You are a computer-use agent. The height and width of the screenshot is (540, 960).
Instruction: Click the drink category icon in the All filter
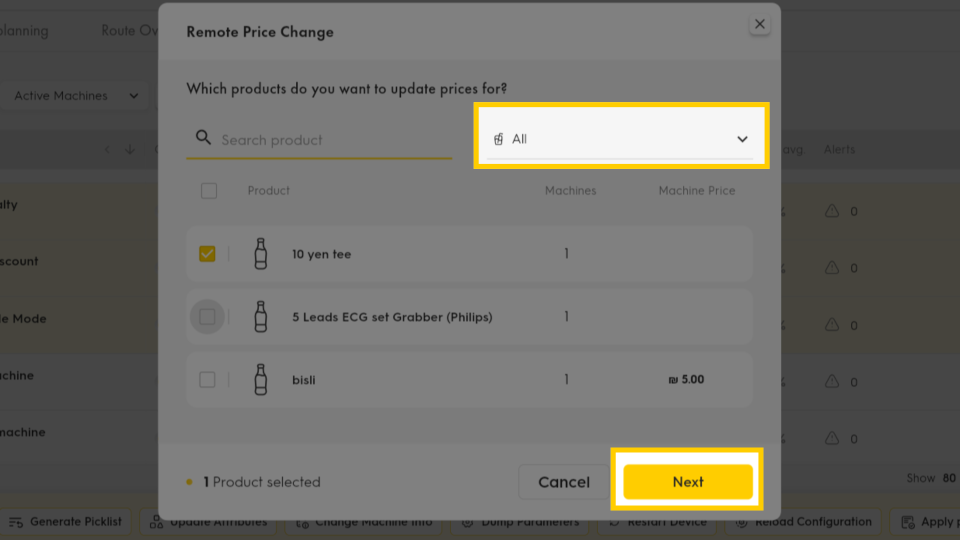[498, 139]
